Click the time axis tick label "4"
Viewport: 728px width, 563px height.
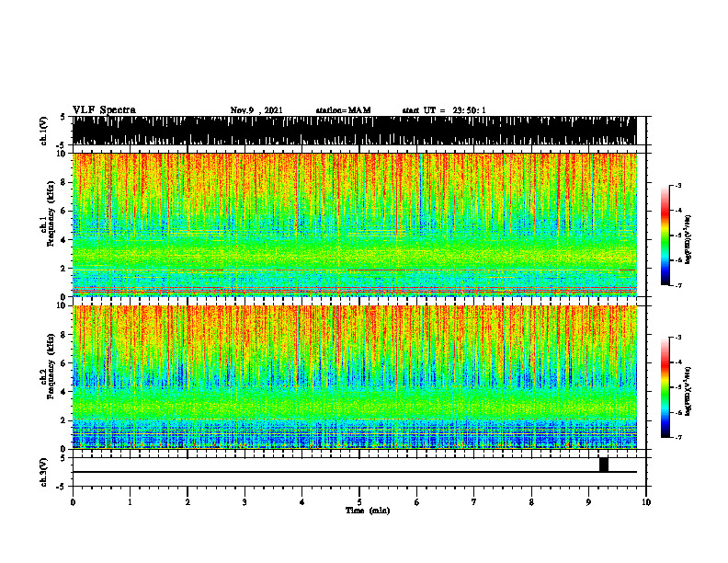coord(302,502)
